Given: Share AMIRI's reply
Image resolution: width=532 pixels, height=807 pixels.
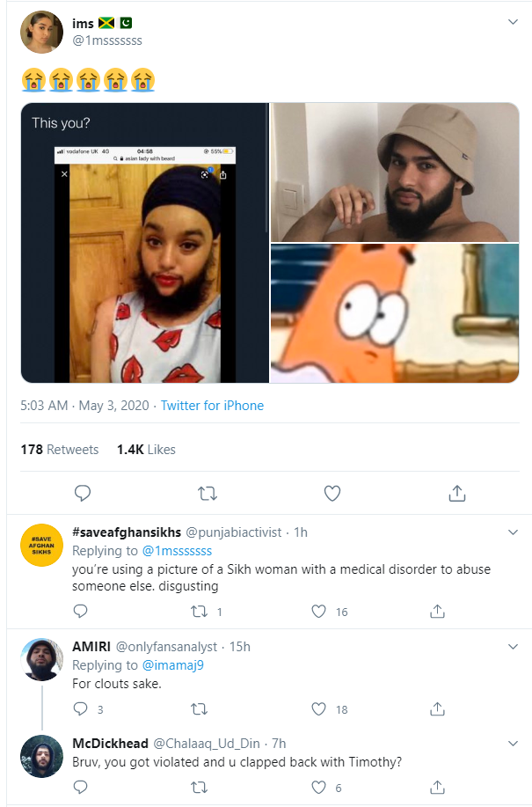Looking at the screenshot, I should pos(437,708).
